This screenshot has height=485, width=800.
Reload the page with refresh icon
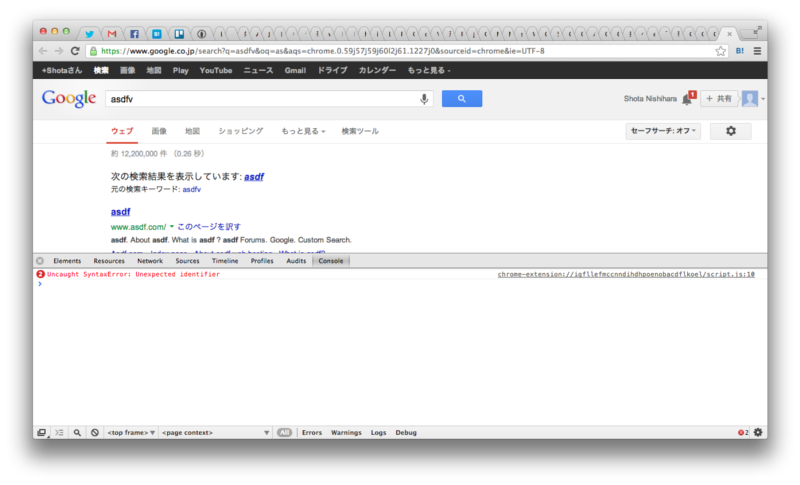click(76, 51)
